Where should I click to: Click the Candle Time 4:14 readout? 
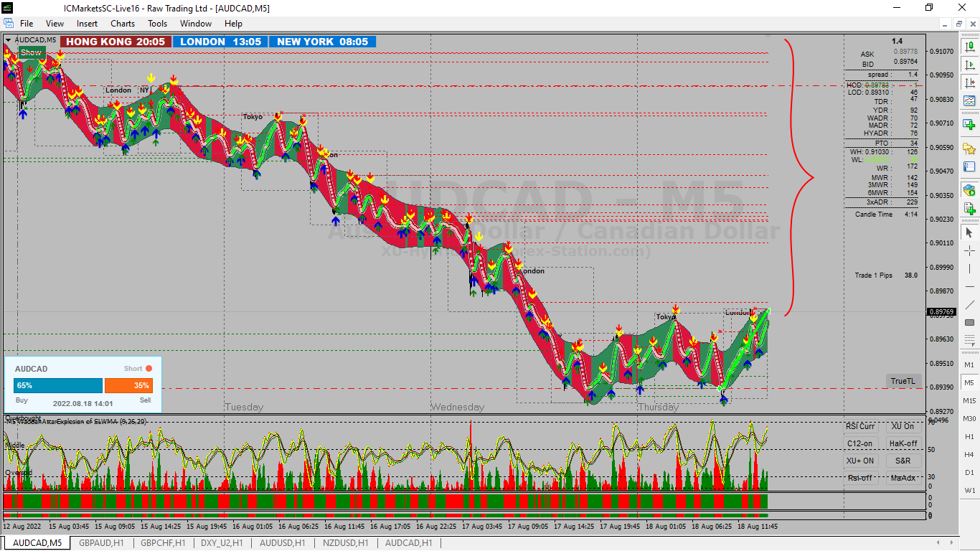click(886, 215)
